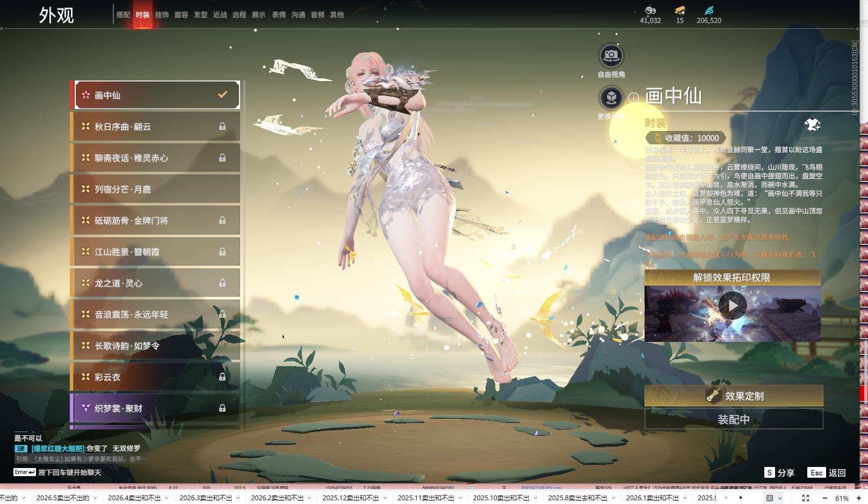The image size is (868, 504).
Task: Click the blue feather currency icon above 206,520
Action: (709, 10)
